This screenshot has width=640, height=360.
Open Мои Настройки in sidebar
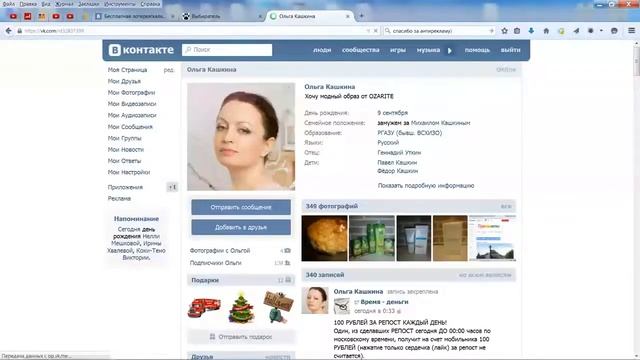click(x=129, y=172)
